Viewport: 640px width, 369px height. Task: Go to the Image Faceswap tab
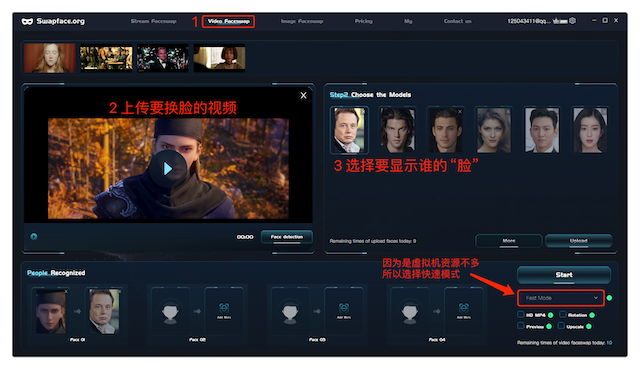[x=302, y=21]
